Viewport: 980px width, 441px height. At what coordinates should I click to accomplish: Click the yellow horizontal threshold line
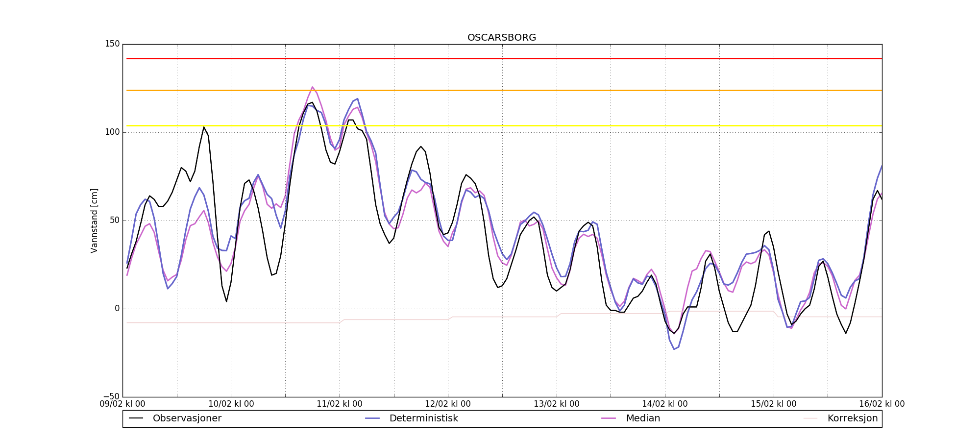coord(490,126)
